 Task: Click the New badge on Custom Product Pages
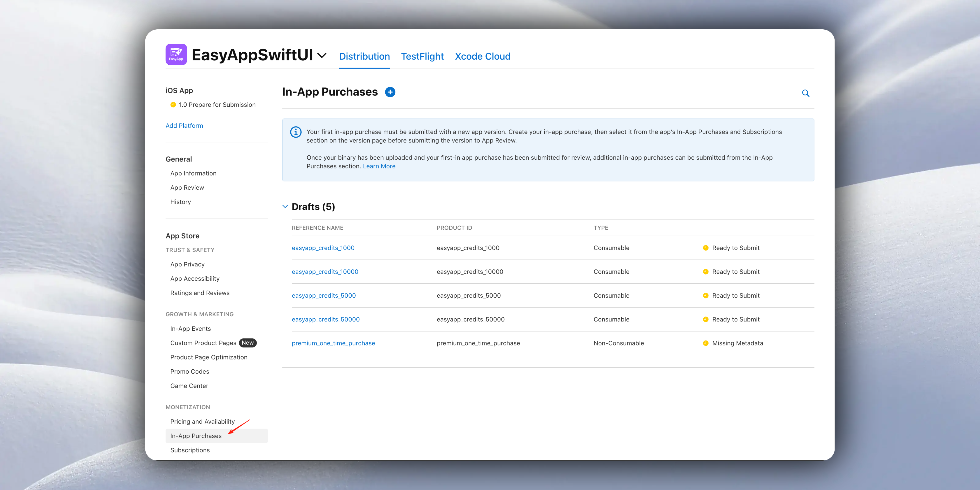coord(248,343)
